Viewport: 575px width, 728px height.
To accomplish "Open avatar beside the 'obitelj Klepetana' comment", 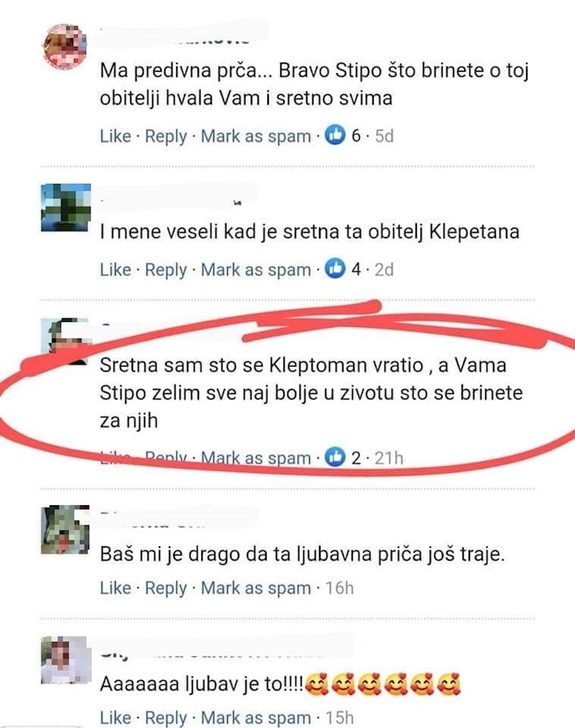I will [65, 208].
